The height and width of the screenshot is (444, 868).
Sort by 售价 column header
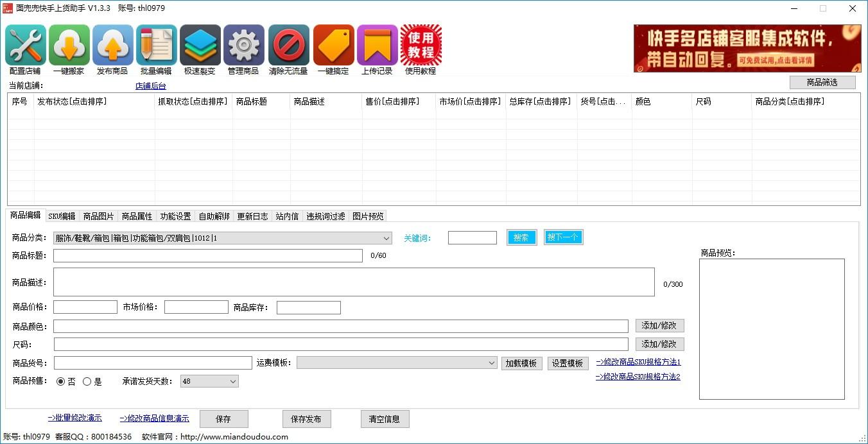(399, 101)
